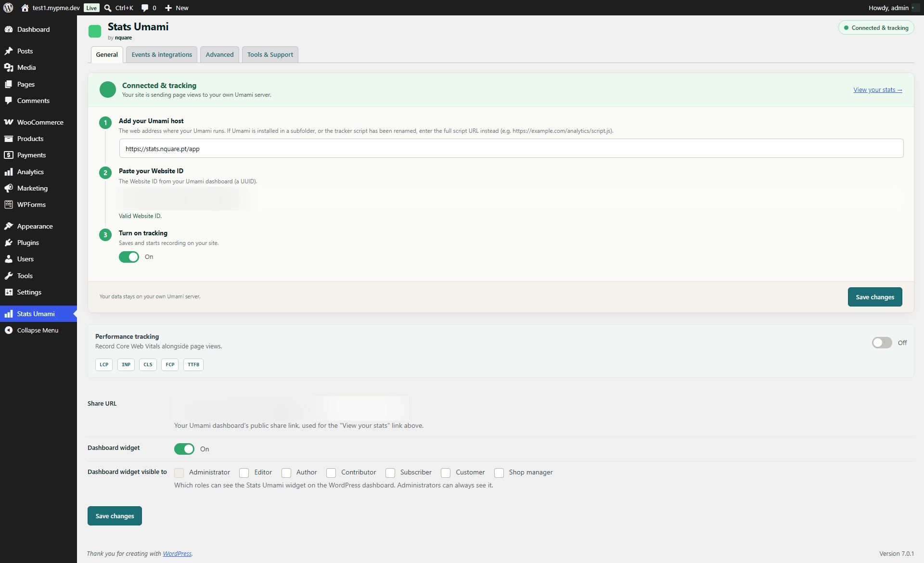Click the Valid Website ID. message
The height and width of the screenshot is (563, 924).
[140, 216]
